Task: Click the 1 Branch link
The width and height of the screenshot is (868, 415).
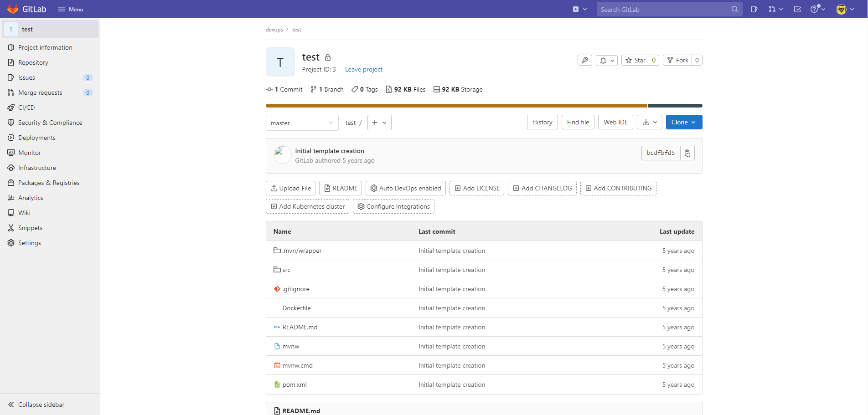Action: pos(327,89)
